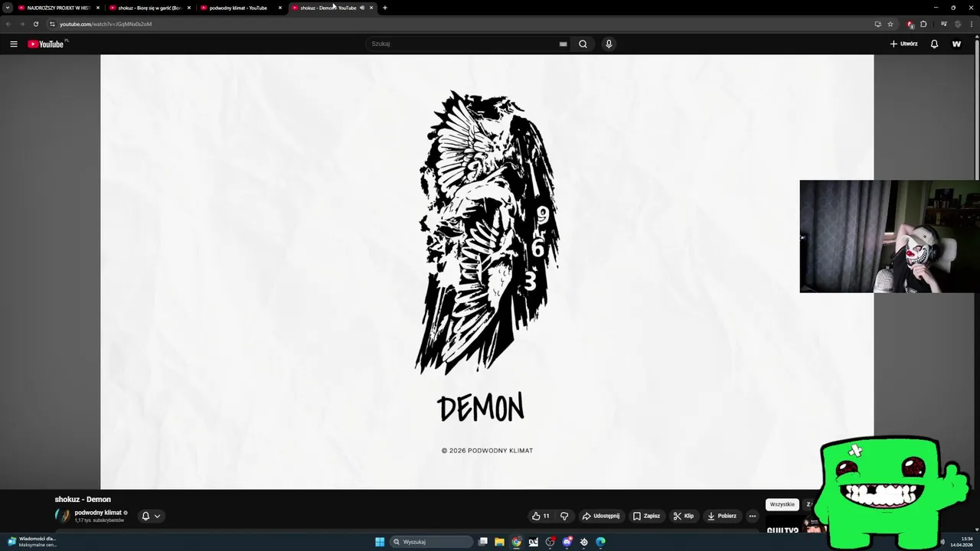Open more actions three-dot menu under video
This screenshot has width=980, height=551.
(x=753, y=516)
